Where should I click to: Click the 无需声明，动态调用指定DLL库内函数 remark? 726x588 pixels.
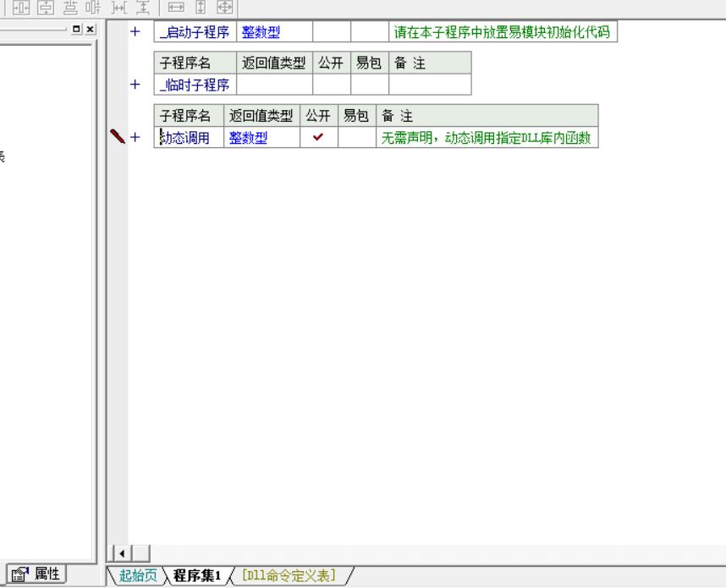click(x=487, y=138)
